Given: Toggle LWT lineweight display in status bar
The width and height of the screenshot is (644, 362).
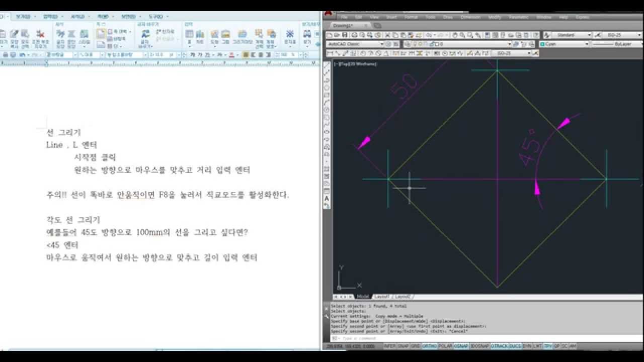Looking at the screenshot, I should pyautogui.click(x=538, y=346).
